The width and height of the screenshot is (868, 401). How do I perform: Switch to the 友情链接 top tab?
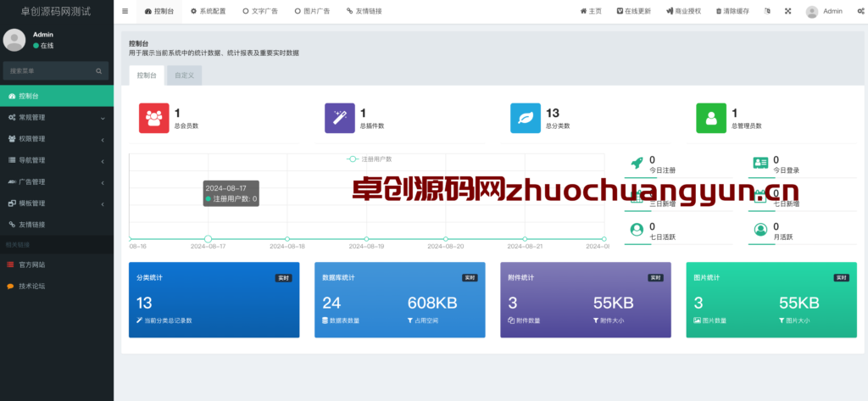[x=364, y=11]
